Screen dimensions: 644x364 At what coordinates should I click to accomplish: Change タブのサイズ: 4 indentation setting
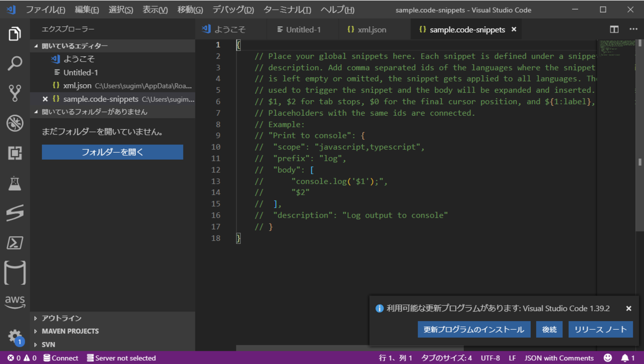tap(447, 358)
